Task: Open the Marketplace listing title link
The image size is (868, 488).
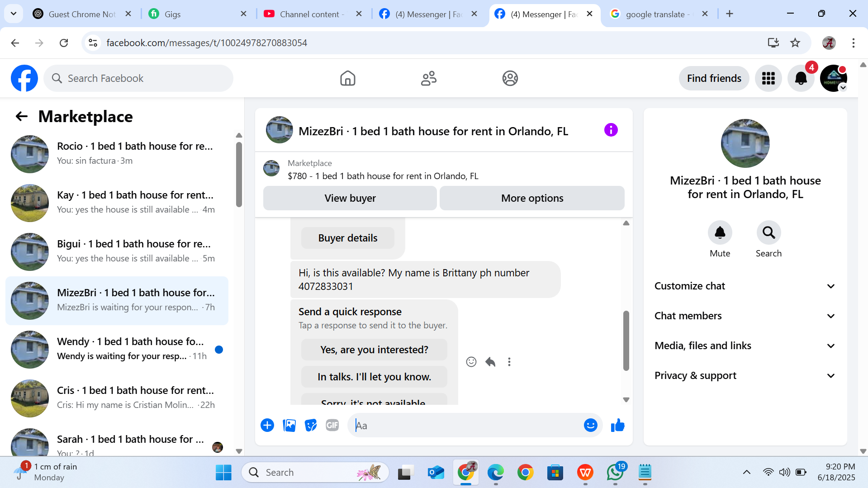Action: click(383, 176)
